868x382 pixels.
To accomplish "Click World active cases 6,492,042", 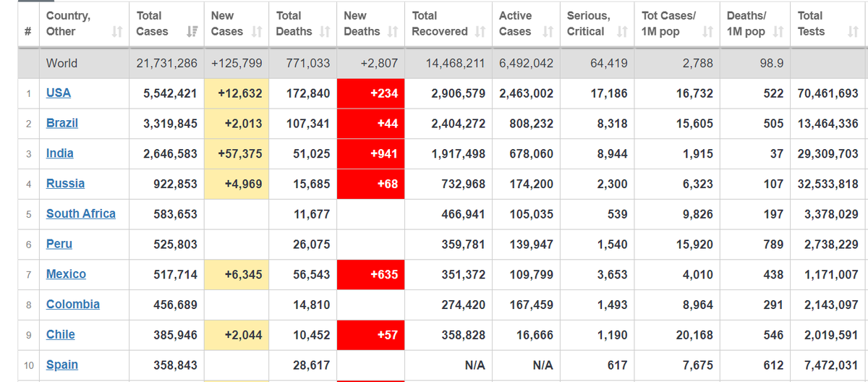I will click(x=526, y=63).
